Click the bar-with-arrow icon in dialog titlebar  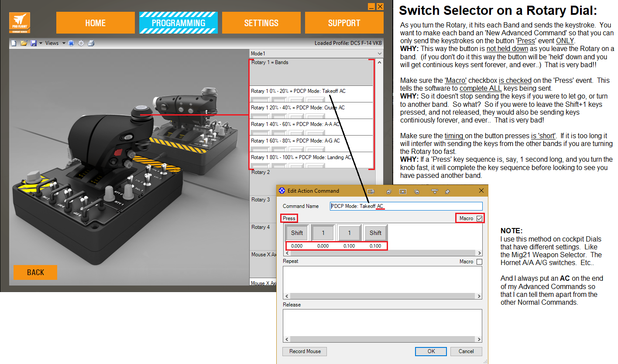[434, 191]
